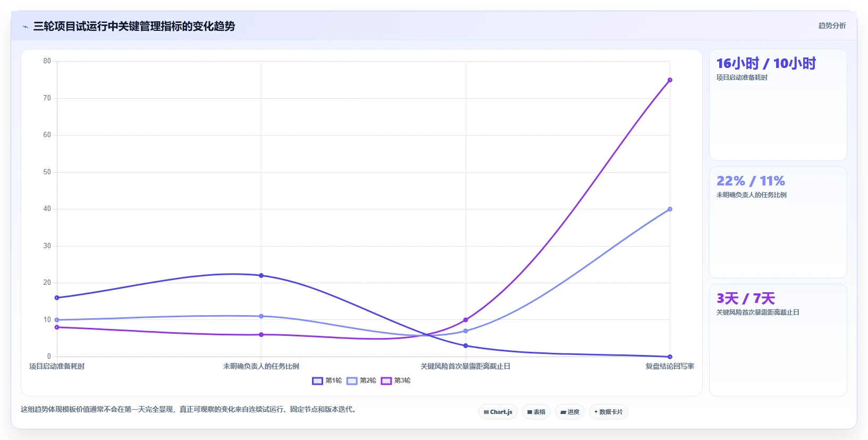Click the title 三轮项目试运行中关键管理指标的变化趋势

pos(134,26)
